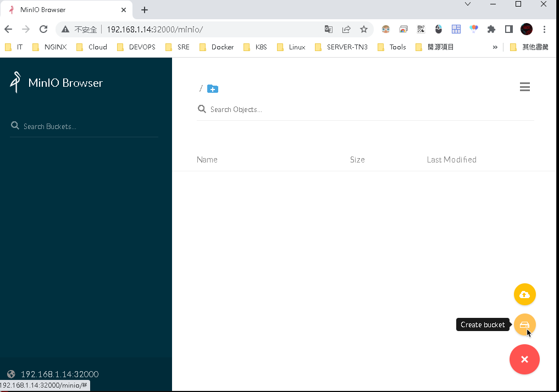Focus the Search Buckets field
Viewport: 559px width, 392px height.
[x=84, y=126]
